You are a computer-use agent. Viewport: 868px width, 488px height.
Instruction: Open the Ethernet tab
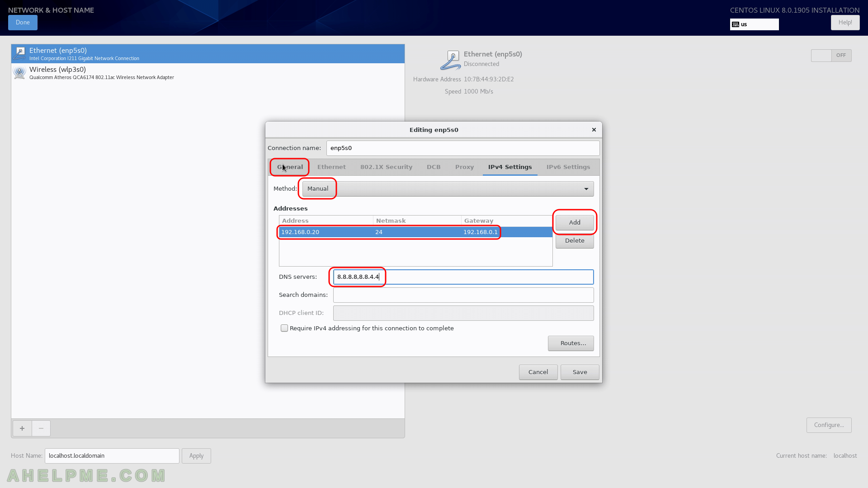coord(331,167)
